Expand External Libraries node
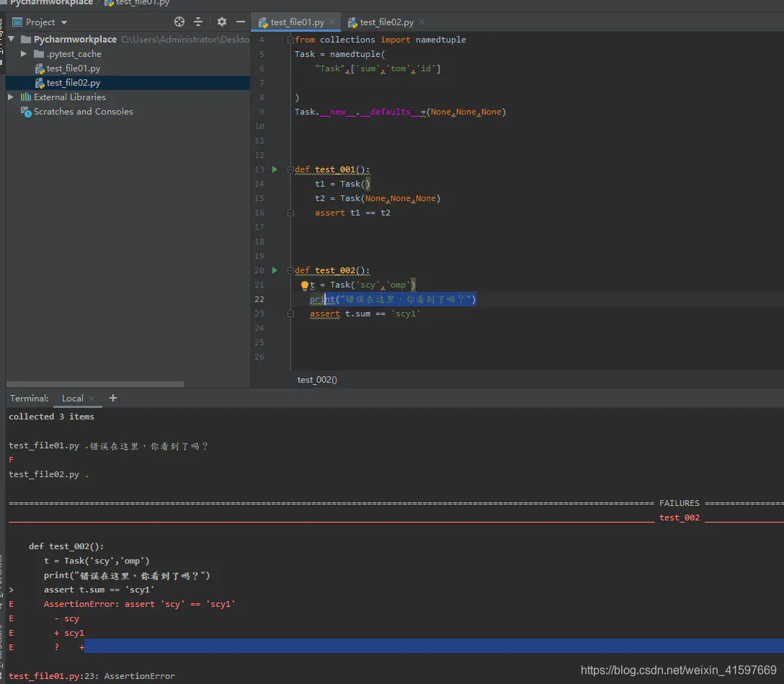Viewport: 784px width, 684px height. point(11,97)
